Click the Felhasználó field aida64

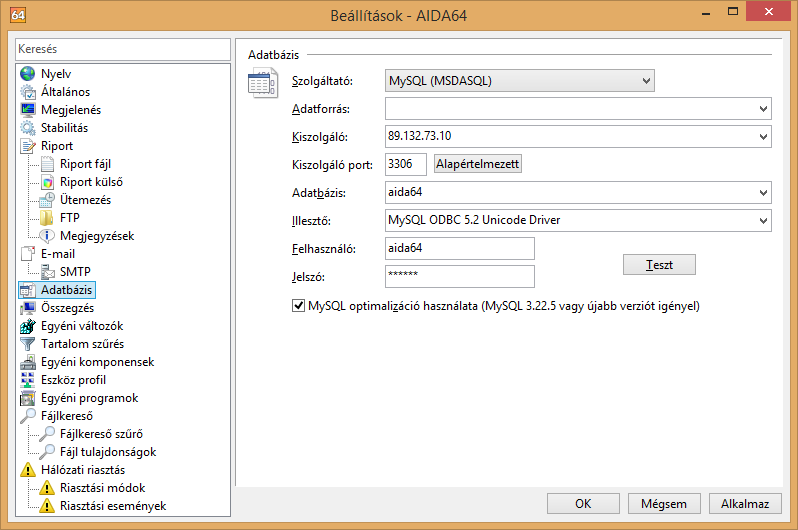(x=460, y=248)
